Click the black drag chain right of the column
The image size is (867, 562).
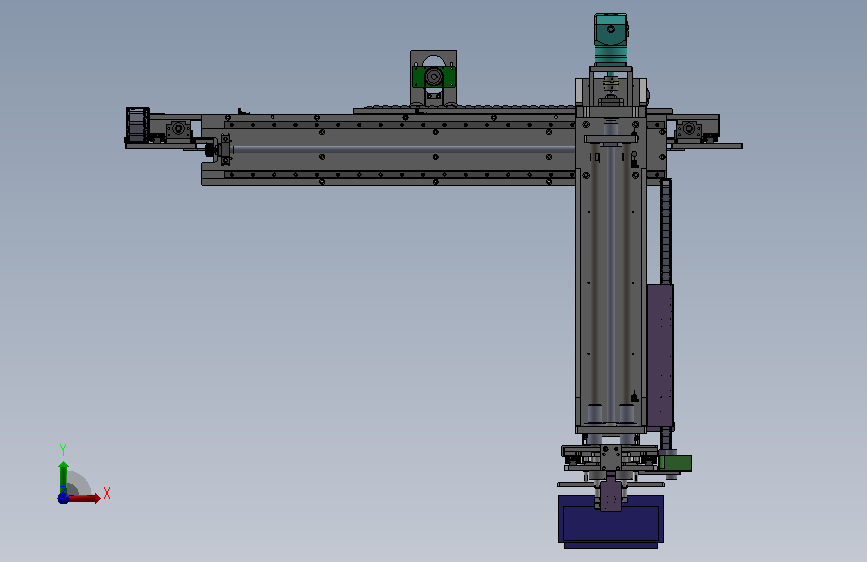[x=666, y=231]
